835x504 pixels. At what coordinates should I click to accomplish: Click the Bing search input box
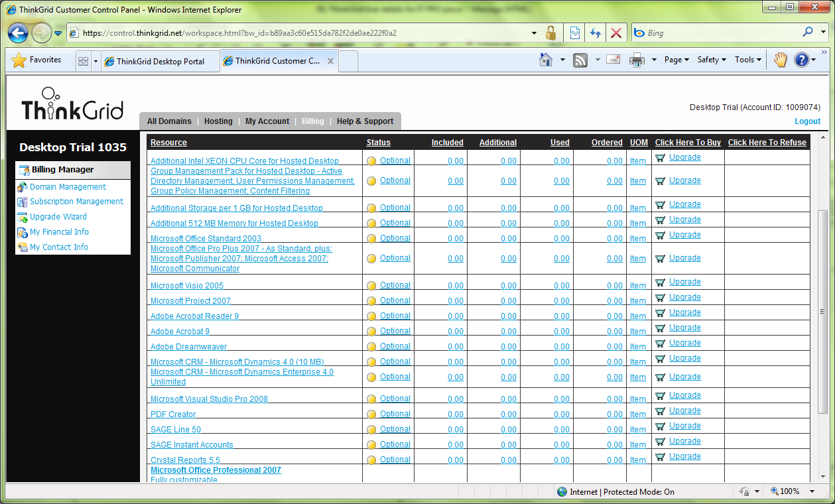pos(716,32)
